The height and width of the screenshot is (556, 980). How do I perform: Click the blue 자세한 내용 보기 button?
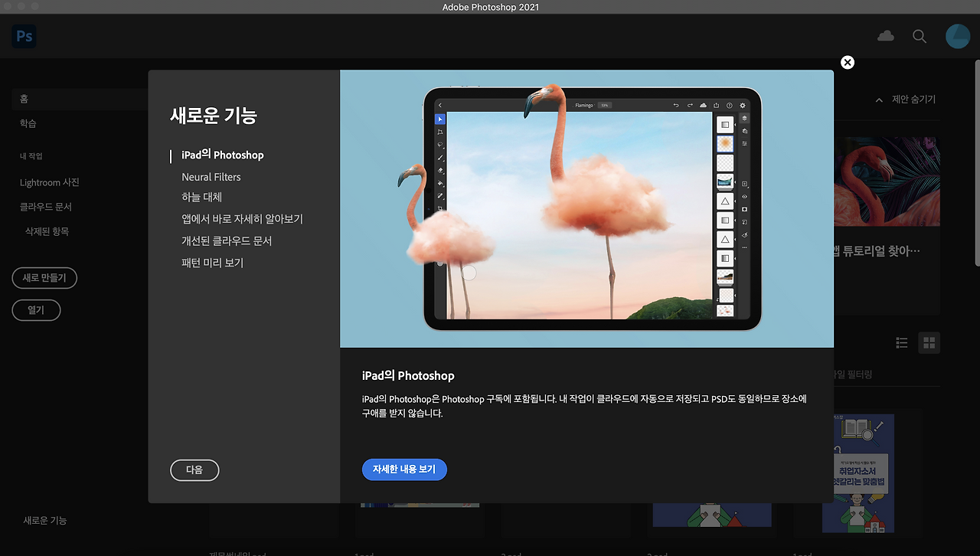(404, 469)
